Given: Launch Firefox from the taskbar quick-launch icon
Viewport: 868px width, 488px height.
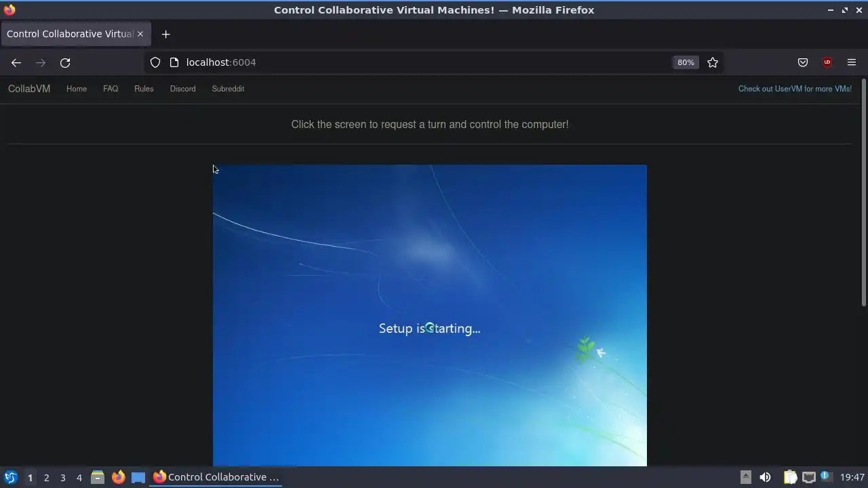Looking at the screenshot, I should coord(118,477).
